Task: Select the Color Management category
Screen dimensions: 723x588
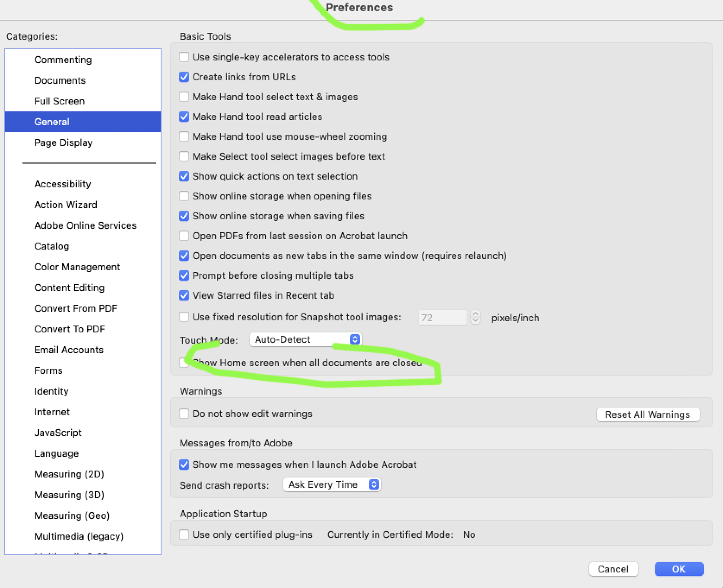Action: point(83,267)
